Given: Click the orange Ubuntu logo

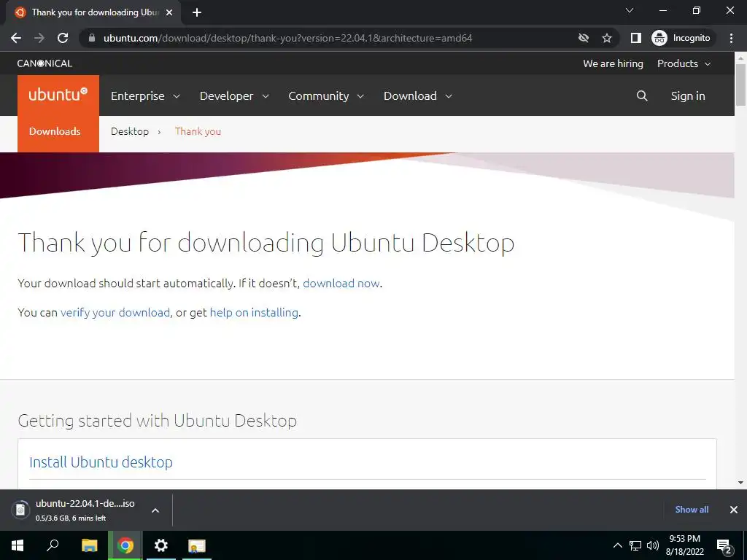Looking at the screenshot, I should click(58, 95).
